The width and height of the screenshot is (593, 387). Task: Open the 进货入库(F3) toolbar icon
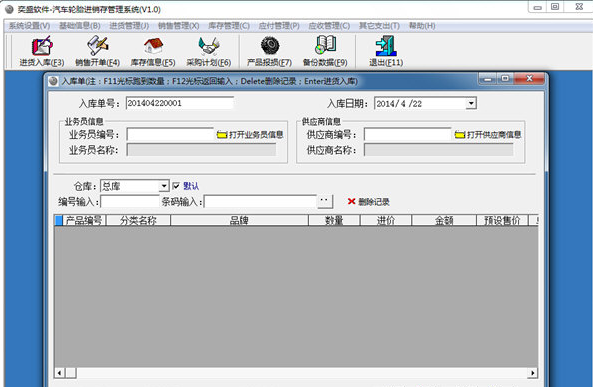tap(42, 45)
